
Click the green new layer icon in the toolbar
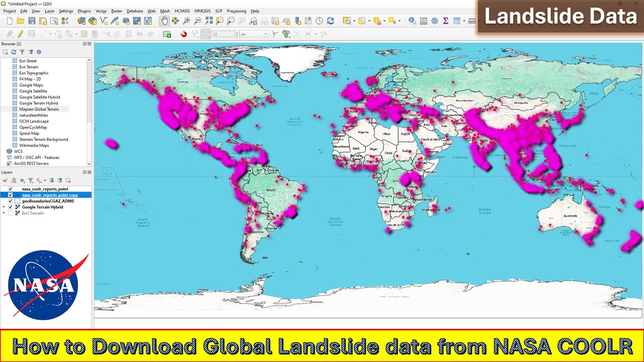pos(167,34)
